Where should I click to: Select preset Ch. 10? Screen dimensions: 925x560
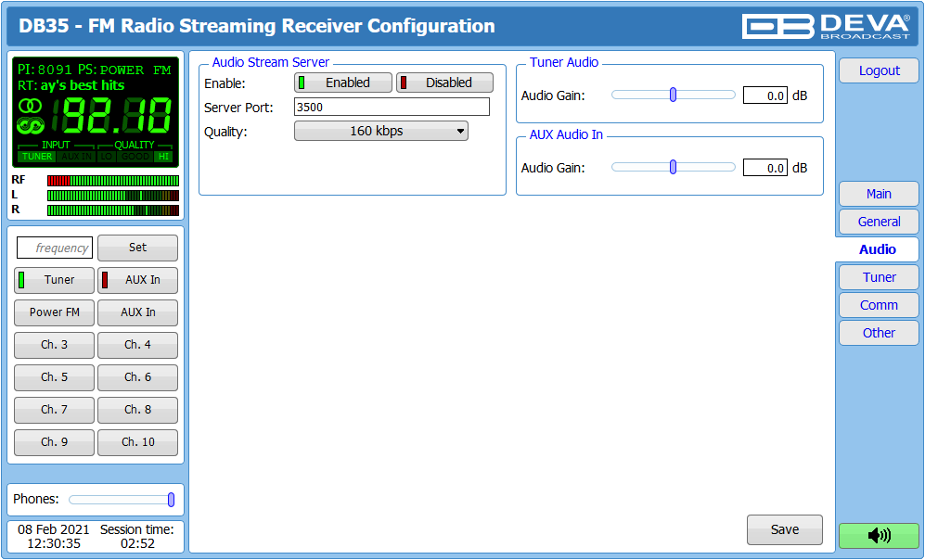137,442
